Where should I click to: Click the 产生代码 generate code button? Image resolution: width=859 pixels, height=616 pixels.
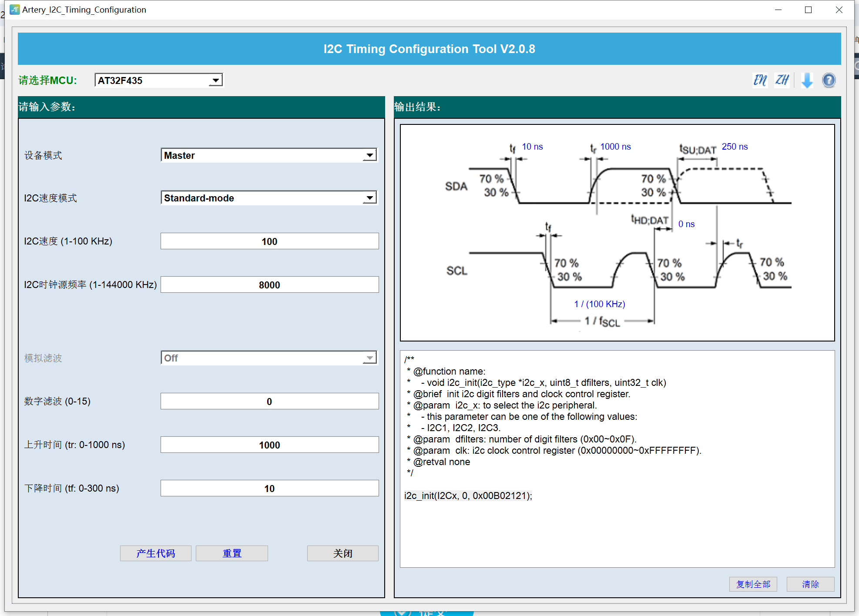click(155, 553)
